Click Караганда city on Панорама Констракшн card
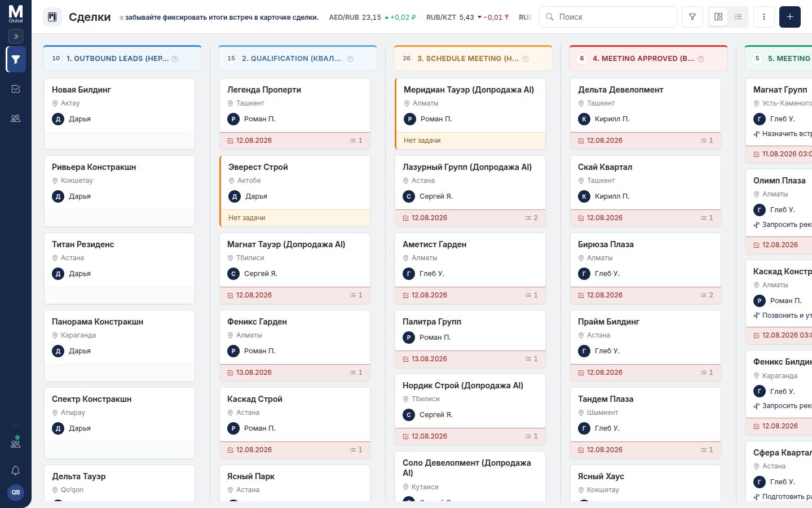Image resolution: width=812 pixels, height=508 pixels. [78, 335]
